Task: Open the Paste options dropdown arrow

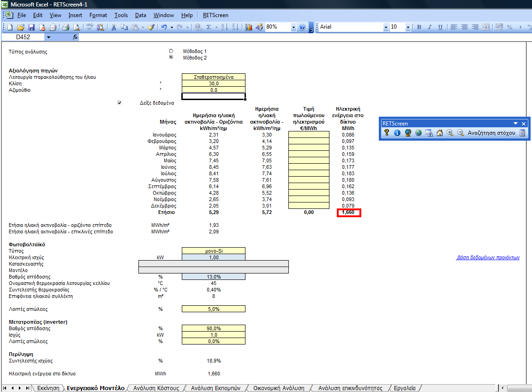Action: [143, 27]
